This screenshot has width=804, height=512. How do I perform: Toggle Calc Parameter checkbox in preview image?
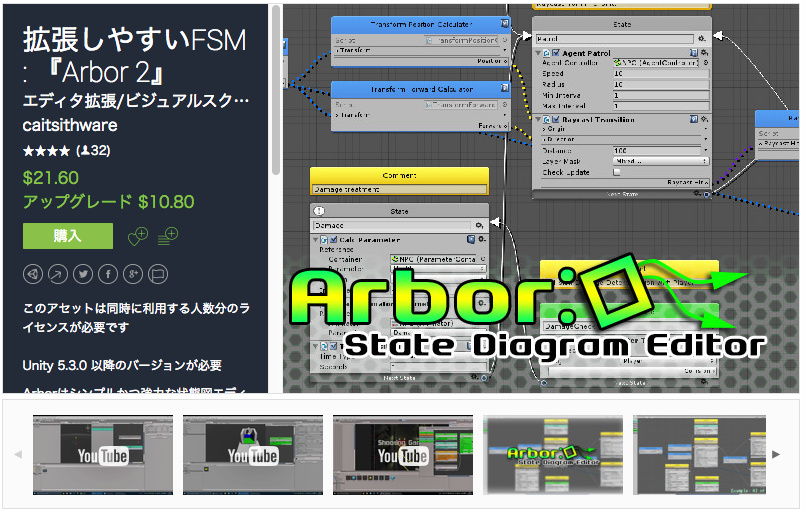point(333,239)
